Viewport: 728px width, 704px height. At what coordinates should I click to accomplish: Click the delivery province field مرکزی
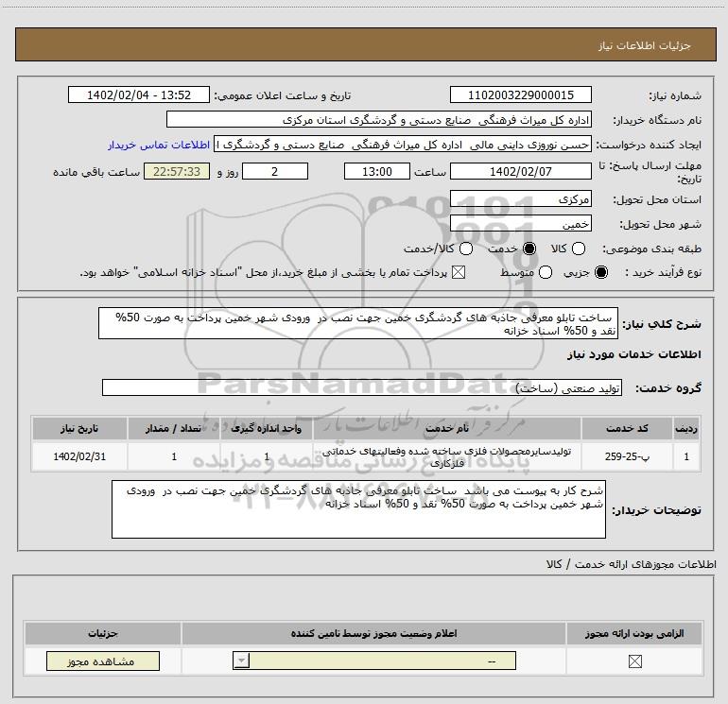point(520,199)
